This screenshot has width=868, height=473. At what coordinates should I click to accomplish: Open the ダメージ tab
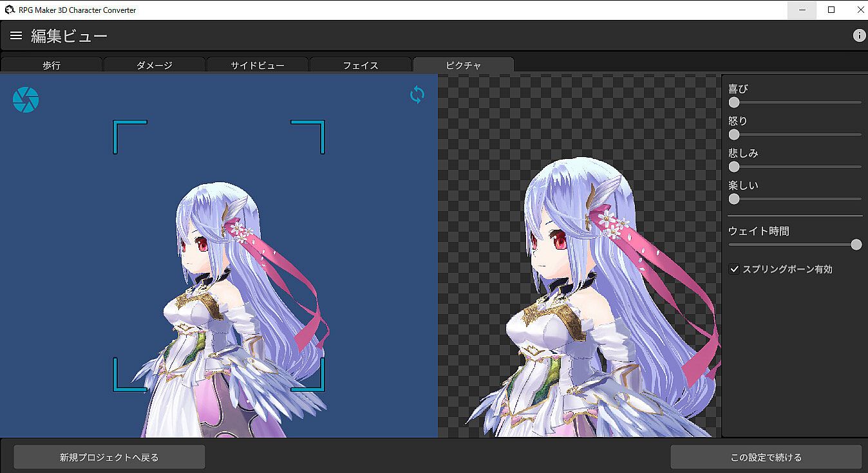click(x=155, y=65)
